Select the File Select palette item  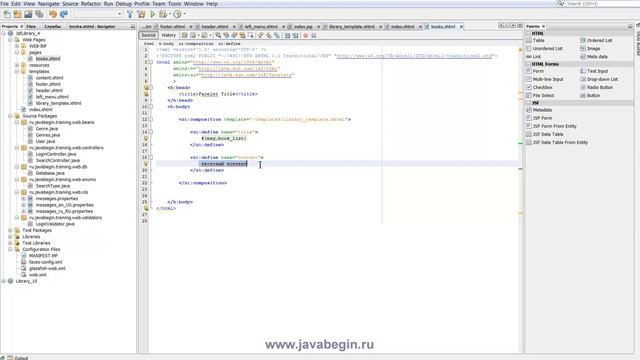coord(540,96)
